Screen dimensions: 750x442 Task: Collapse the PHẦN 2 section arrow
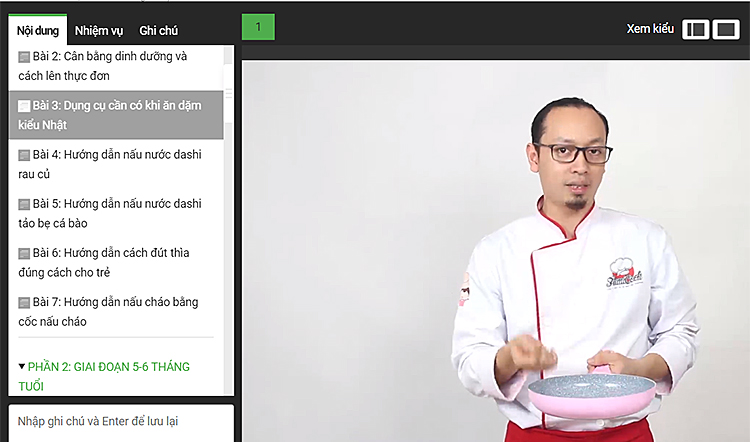coord(22,366)
